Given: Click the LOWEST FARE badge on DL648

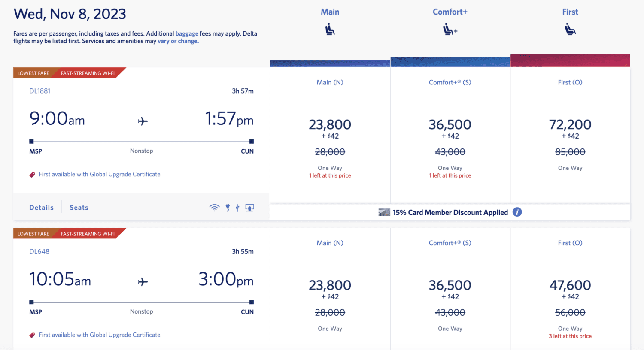Looking at the screenshot, I should pos(33,233).
